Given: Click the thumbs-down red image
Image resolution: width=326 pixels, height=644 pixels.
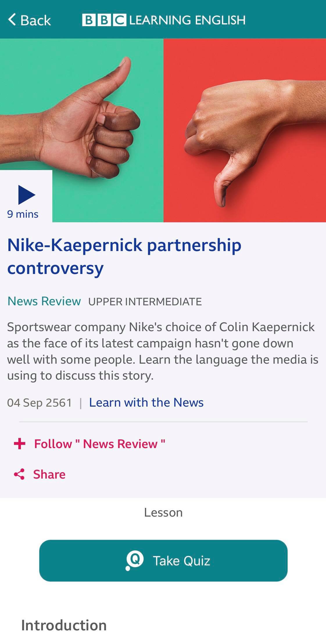Looking at the screenshot, I should click(x=245, y=130).
